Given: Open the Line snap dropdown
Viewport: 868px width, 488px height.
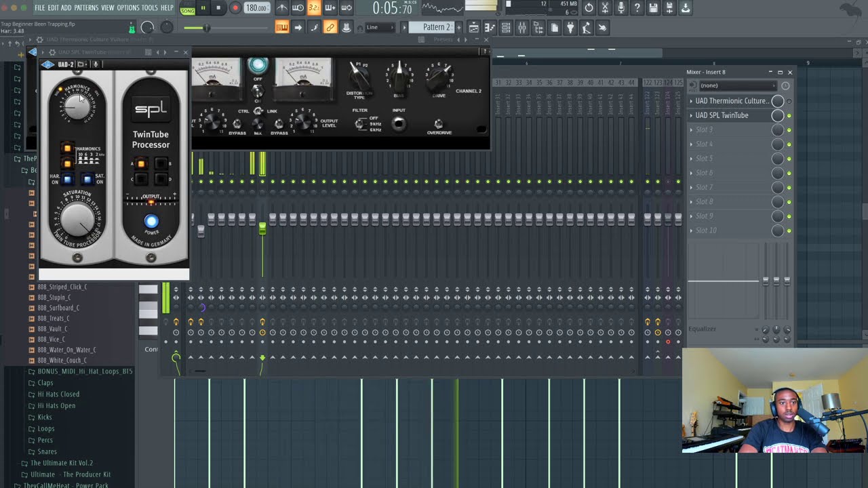Looking at the screenshot, I should (380, 27).
